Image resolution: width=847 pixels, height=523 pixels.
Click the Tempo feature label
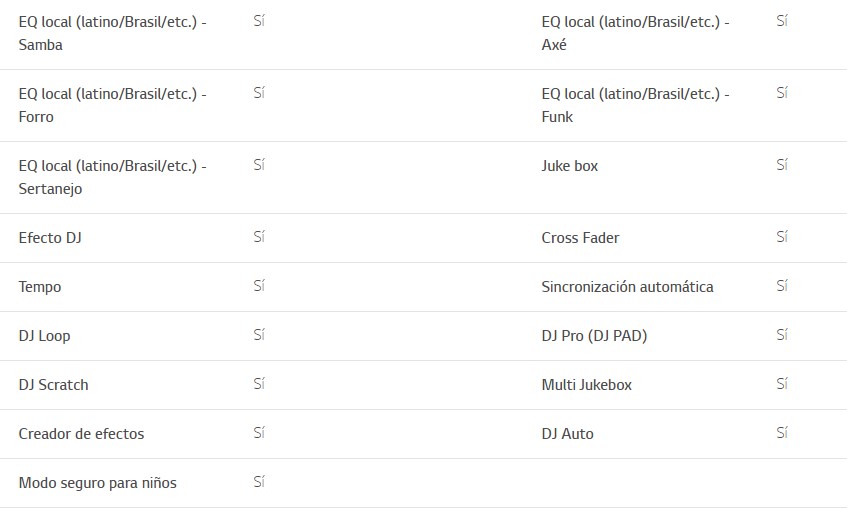coord(40,287)
